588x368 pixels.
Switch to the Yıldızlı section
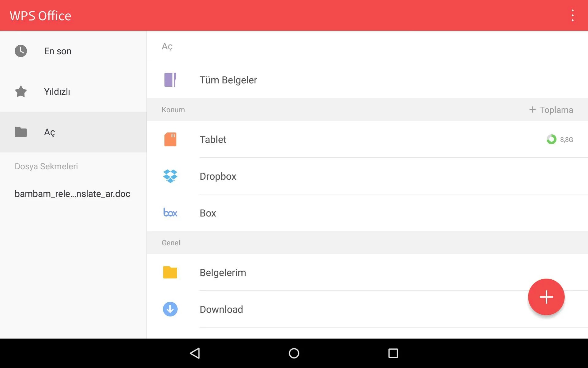click(57, 91)
